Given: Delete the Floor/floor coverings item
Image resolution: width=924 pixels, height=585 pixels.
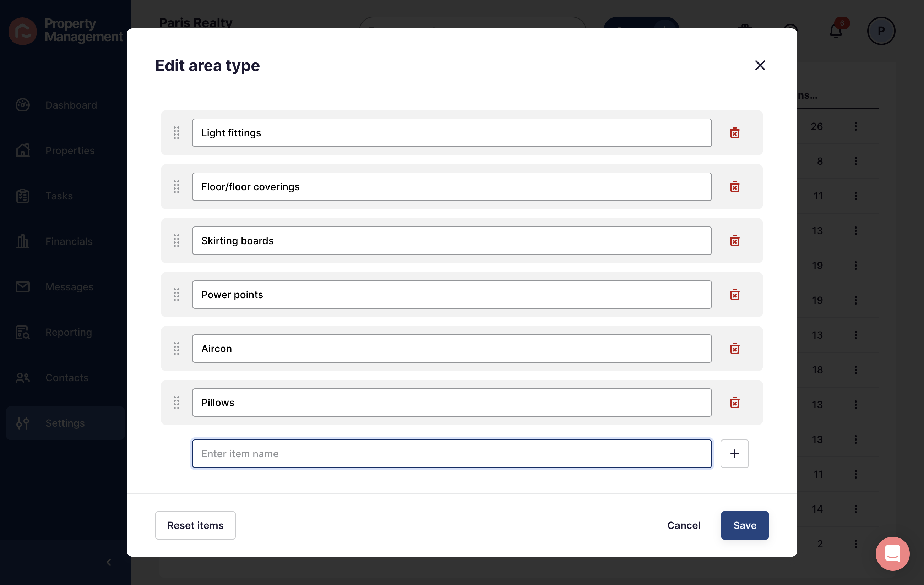Looking at the screenshot, I should [734, 187].
